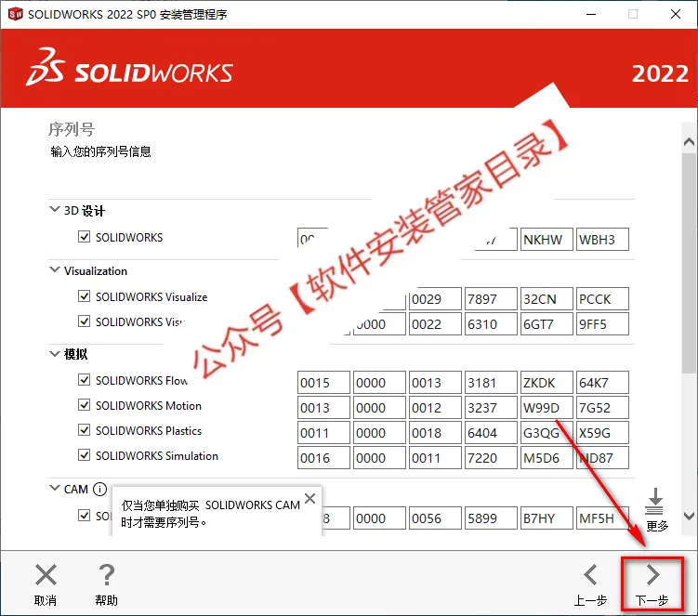This screenshot has width=698, height=616.
Task: Go back with the previous step arrow
Action: click(591, 574)
